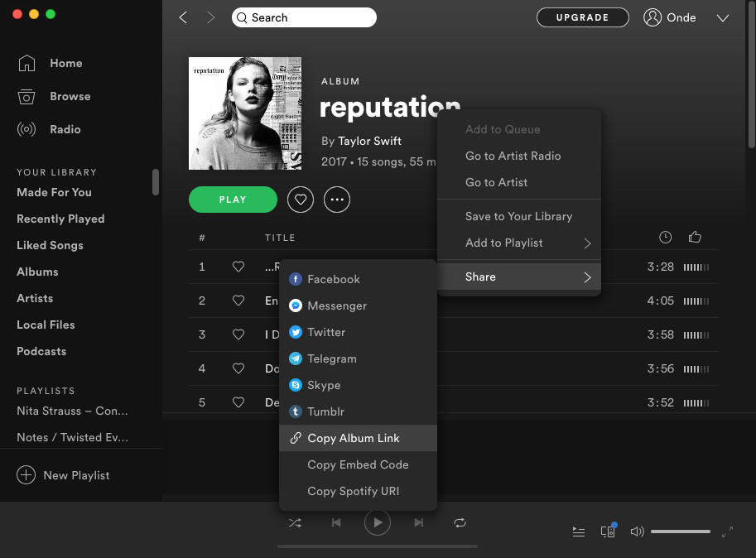Share album via Skype

tap(358, 385)
